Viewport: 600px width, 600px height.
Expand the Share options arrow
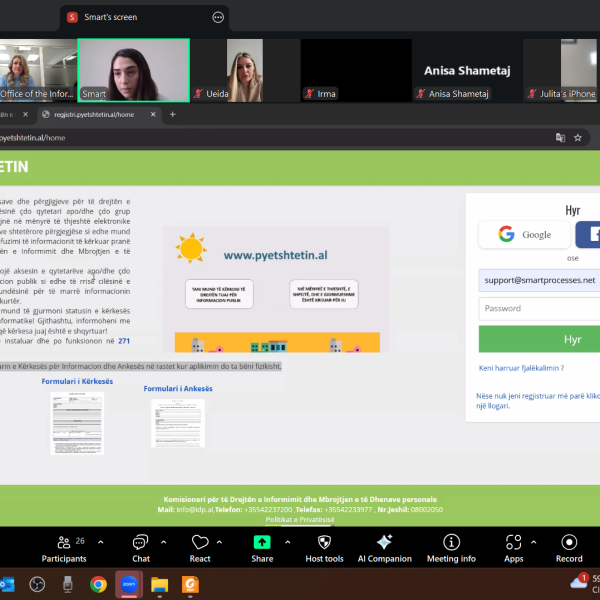pos(288,541)
